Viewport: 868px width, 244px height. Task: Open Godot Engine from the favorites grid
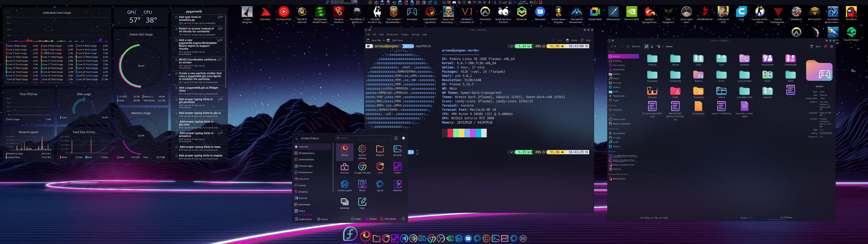(x=344, y=185)
